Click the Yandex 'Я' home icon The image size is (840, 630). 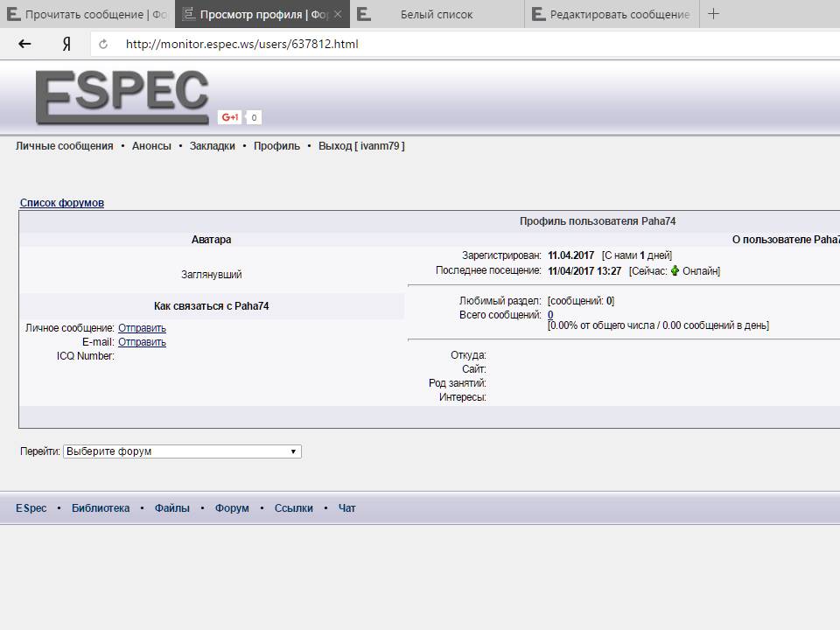click(66, 44)
